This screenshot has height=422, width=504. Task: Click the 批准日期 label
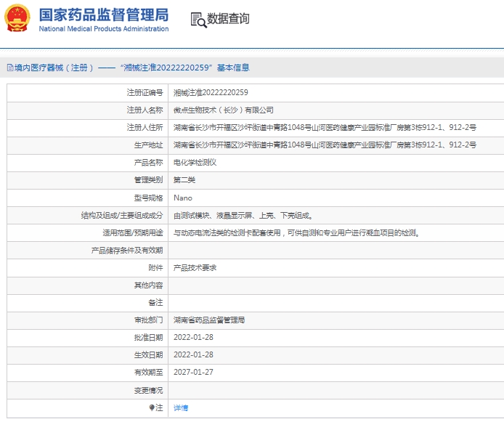click(148, 337)
